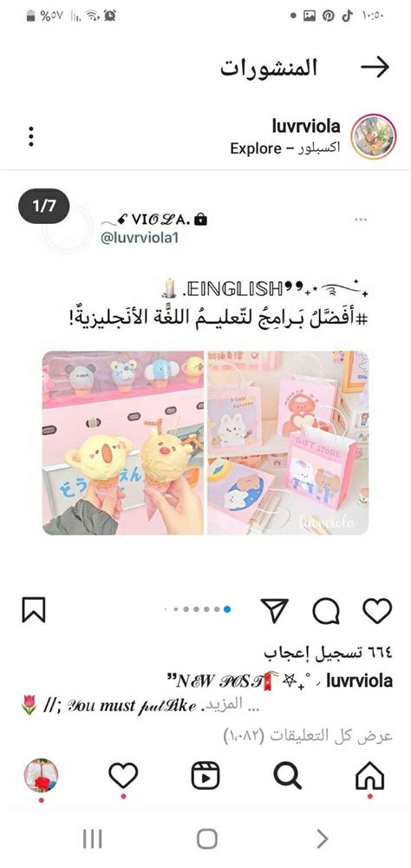Tap the ice cream cones photo

click(x=123, y=443)
